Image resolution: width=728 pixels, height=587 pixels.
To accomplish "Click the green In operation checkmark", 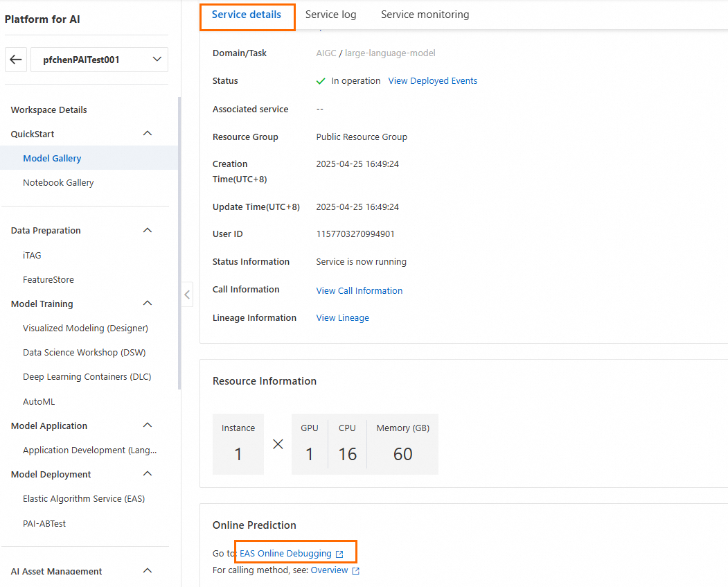I will 320,81.
